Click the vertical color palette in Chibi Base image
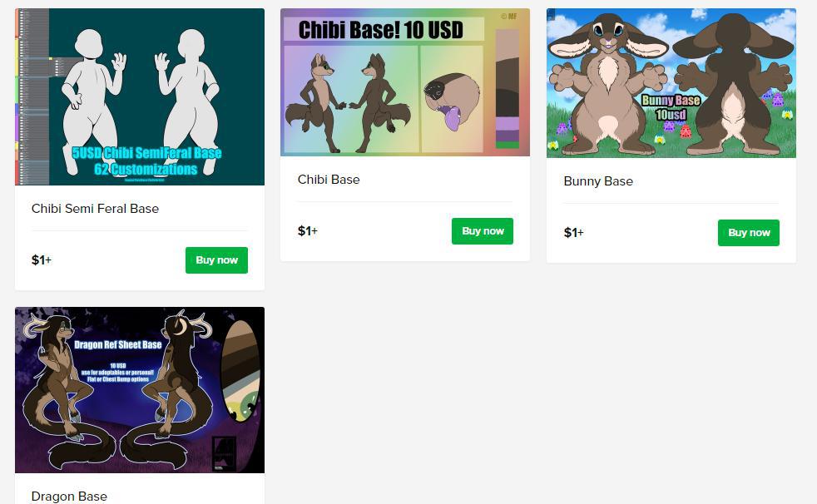The image size is (817, 504). click(x=507, y=88)
